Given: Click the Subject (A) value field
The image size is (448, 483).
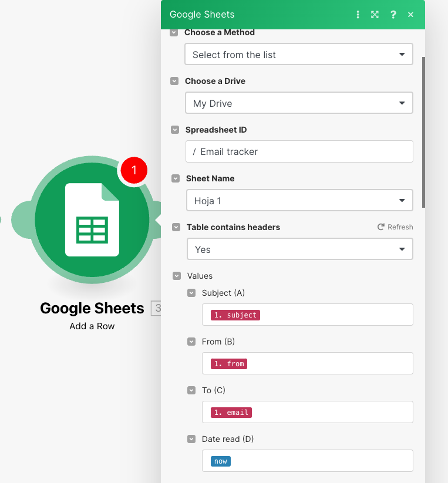Looking at the screenshot, I should 308,315.
